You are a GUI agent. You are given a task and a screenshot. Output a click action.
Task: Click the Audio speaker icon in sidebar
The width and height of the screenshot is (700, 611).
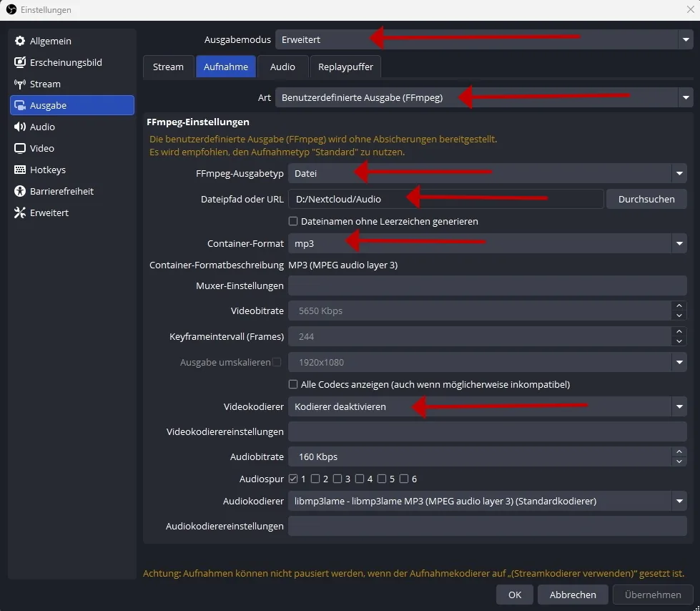pos(19,127)
